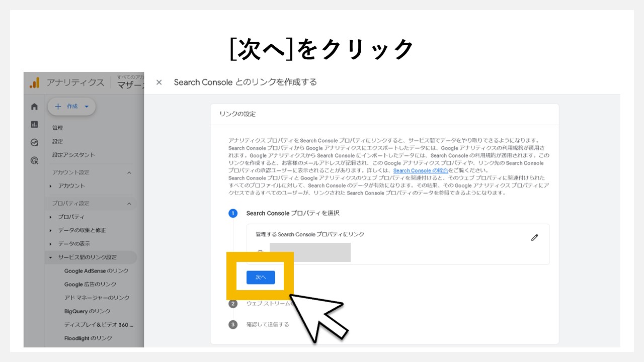644x362 pixels.
Task: Select the Reports icon in the left rail
Action: click(35, 125)
